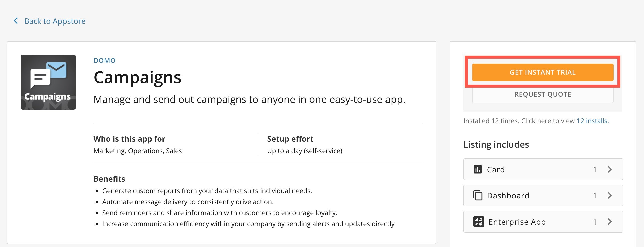Go Back to Appstore link
Image resolution: width=644 pixels, height=247 pixels.
(55, 21)
